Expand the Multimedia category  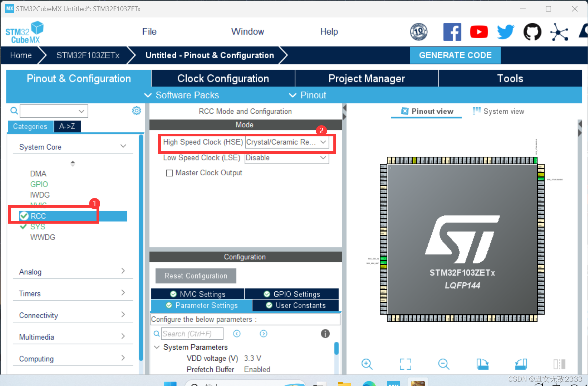(123, 336)
